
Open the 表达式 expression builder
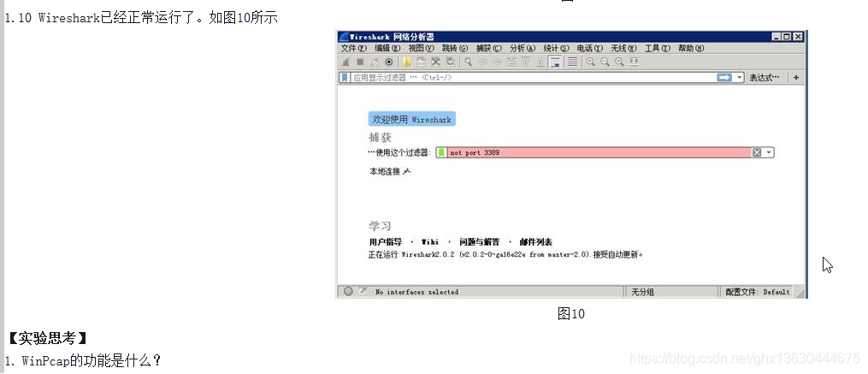(764, 78)
